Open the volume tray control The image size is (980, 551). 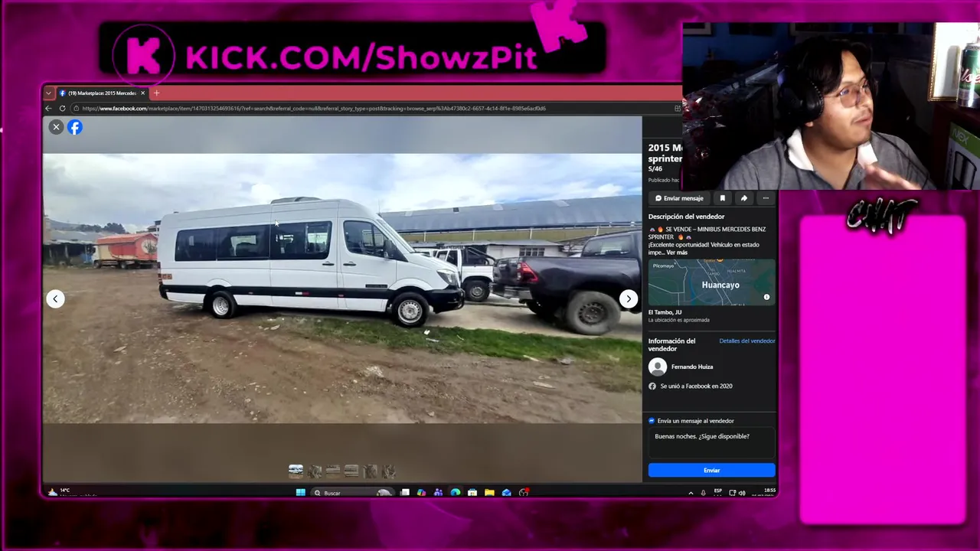(x=741, y=493)
